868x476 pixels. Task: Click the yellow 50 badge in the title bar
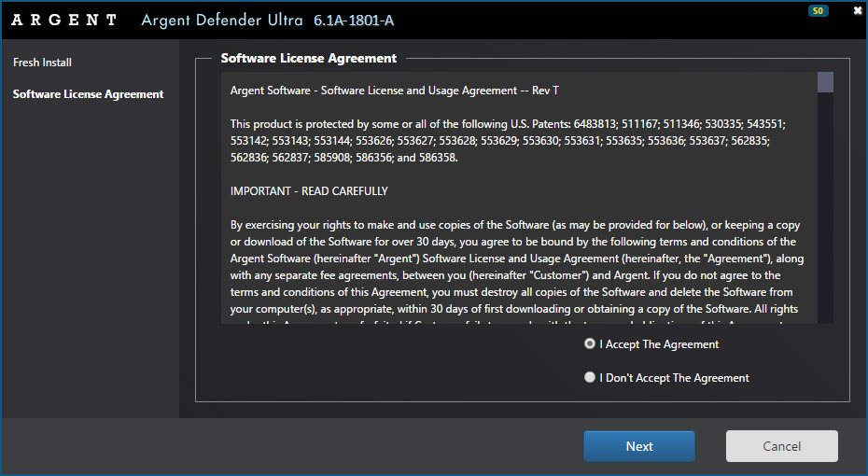pos(819,11)
